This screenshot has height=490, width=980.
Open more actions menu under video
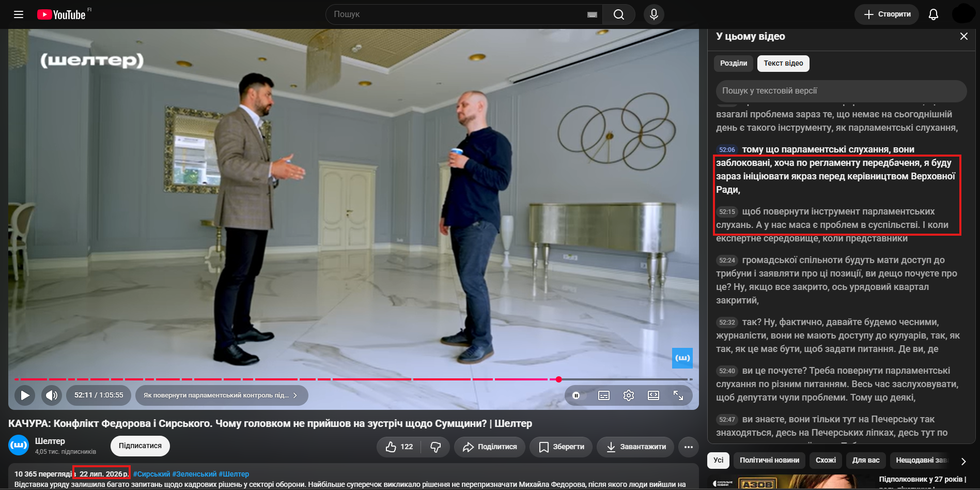point(689,447)
